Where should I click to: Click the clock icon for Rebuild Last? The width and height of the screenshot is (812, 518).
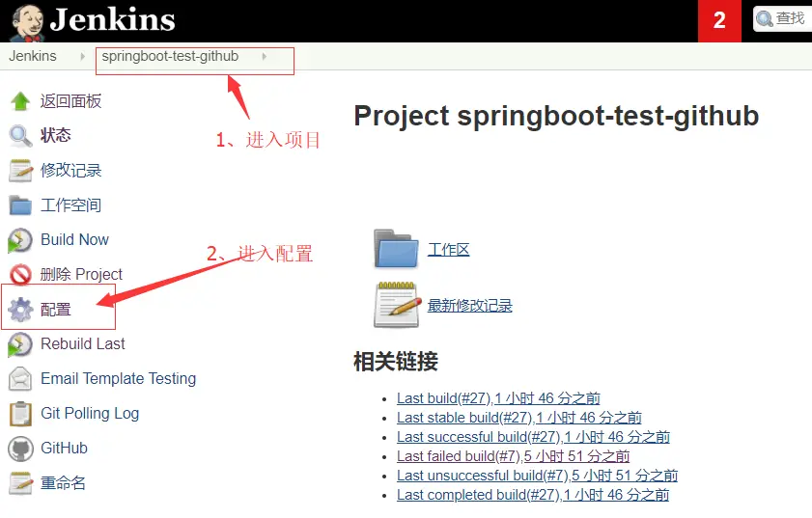click(20, 344)
